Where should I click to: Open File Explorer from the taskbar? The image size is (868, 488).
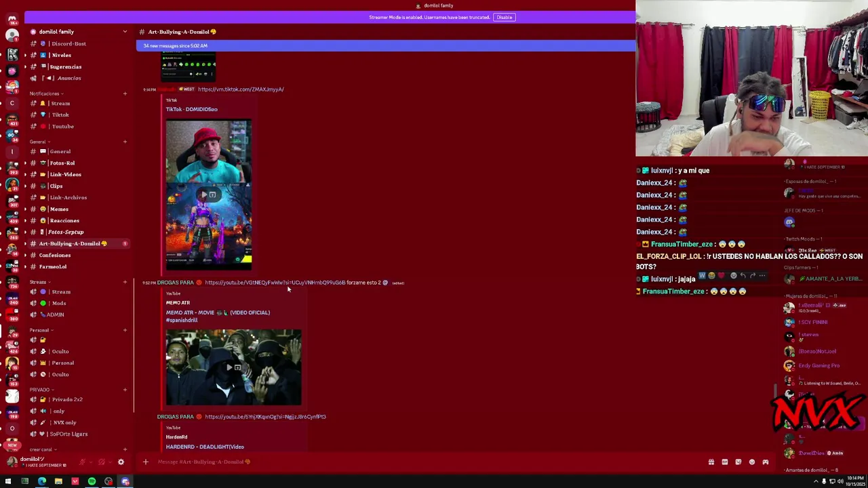[x=58, y=481]
